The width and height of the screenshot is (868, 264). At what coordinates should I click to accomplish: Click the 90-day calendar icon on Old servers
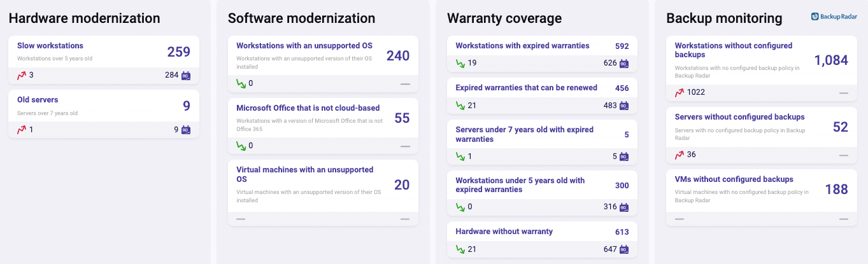pyautogui.click(x=186, y=130)
